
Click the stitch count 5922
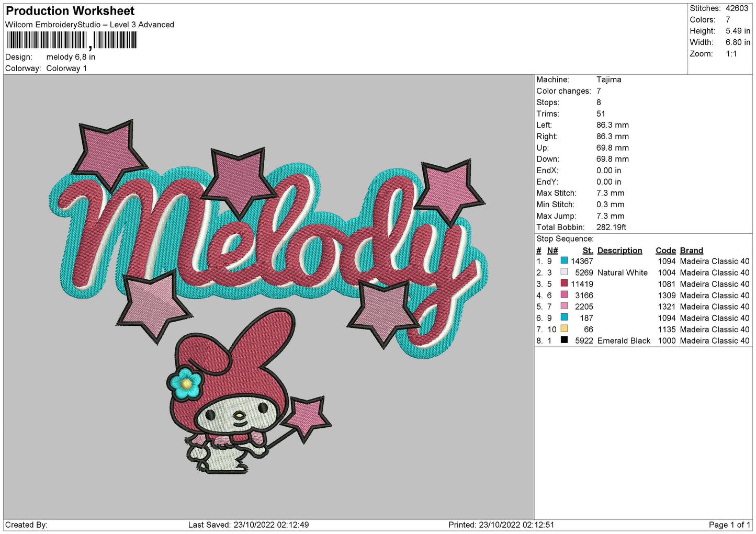[x=584, y=340]
